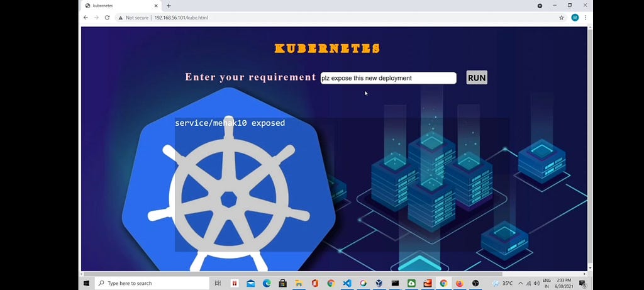Click the page horizontal scrollbar

coord(294,274)
